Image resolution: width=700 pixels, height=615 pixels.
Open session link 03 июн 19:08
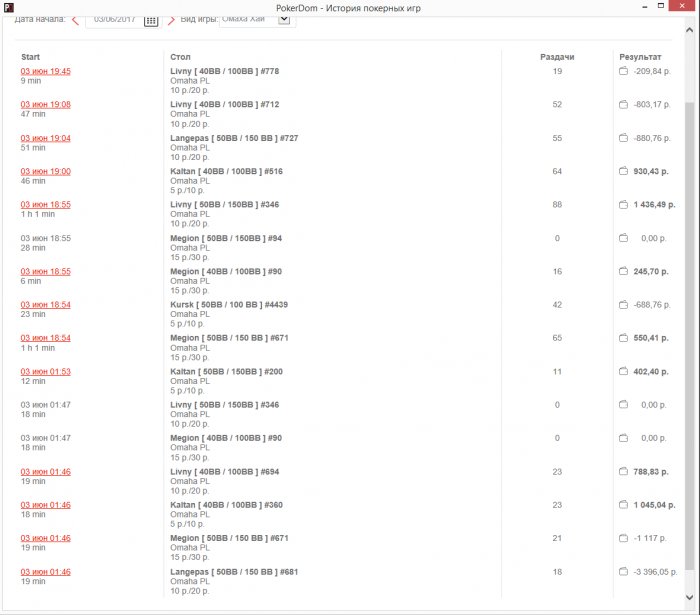tap(46, 104)
